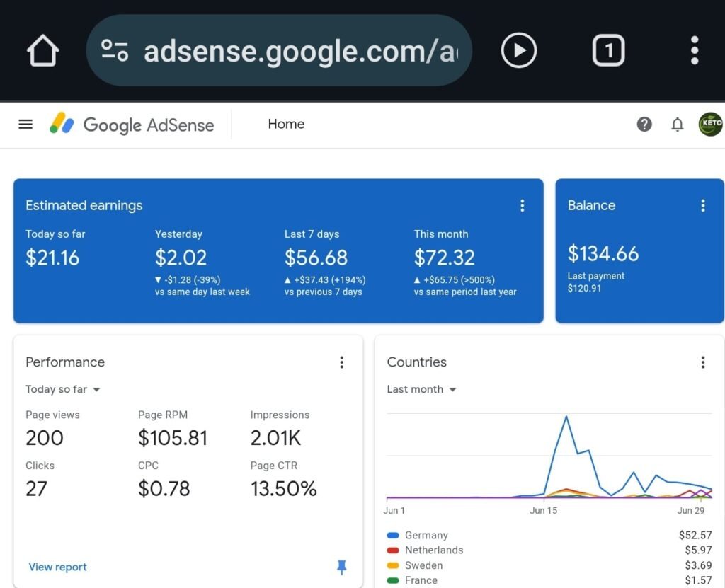Open the AdSense hamburger navigation menu
Viewport: 725px width, 588px height.
(x=25, y=124)
